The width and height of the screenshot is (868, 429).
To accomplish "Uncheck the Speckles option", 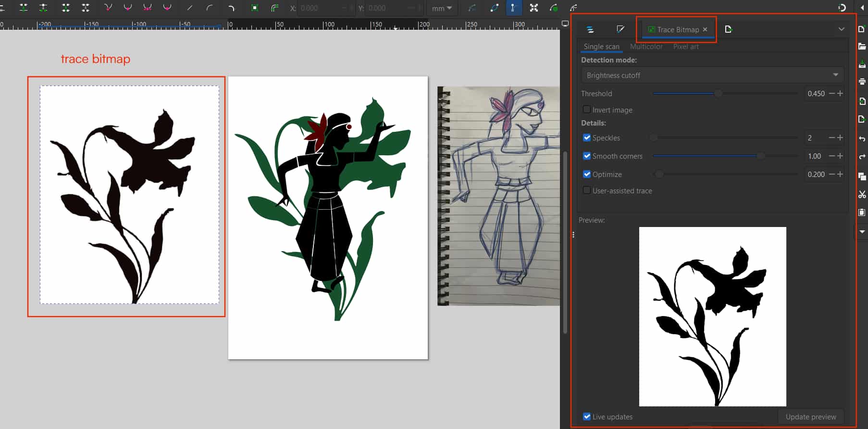I will click(x=587, y=138).
